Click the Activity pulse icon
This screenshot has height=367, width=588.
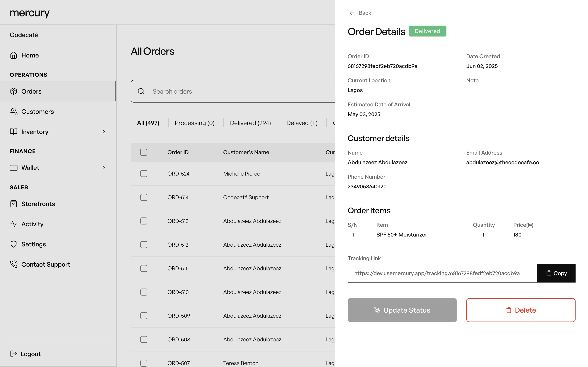(x=14, y=224)
